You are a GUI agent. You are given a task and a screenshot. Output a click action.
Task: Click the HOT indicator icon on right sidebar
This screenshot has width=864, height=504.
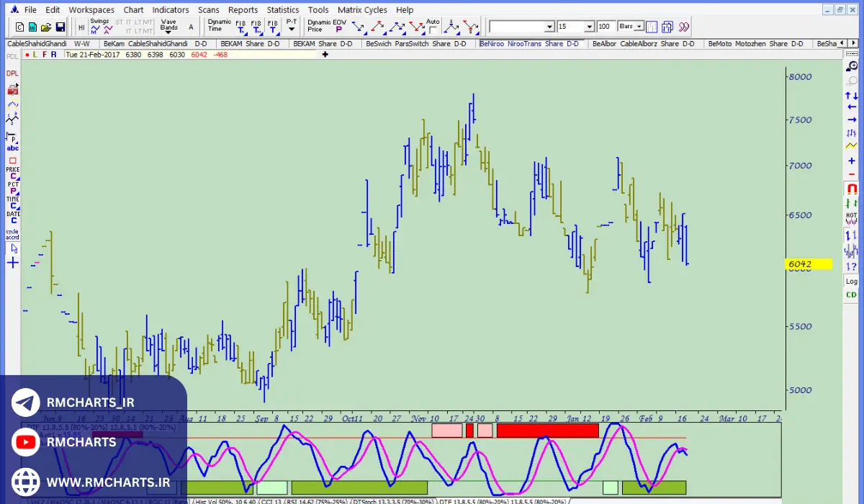click(x=852, y=218)
